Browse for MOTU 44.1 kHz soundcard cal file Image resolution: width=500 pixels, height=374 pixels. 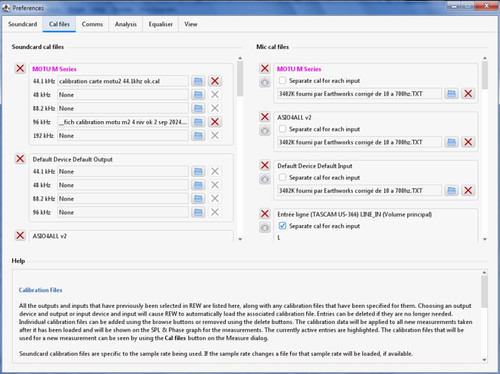198,81
